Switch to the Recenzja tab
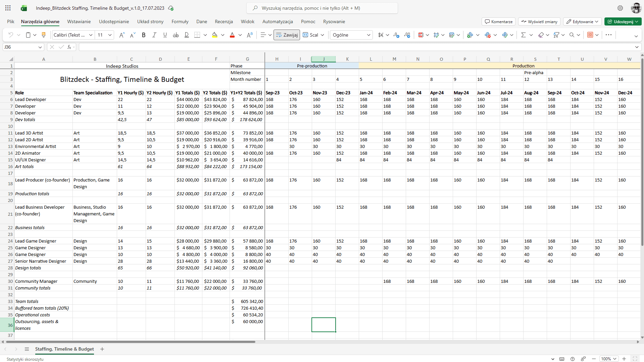This screenshot has width=644, height=362. point(224,21)
